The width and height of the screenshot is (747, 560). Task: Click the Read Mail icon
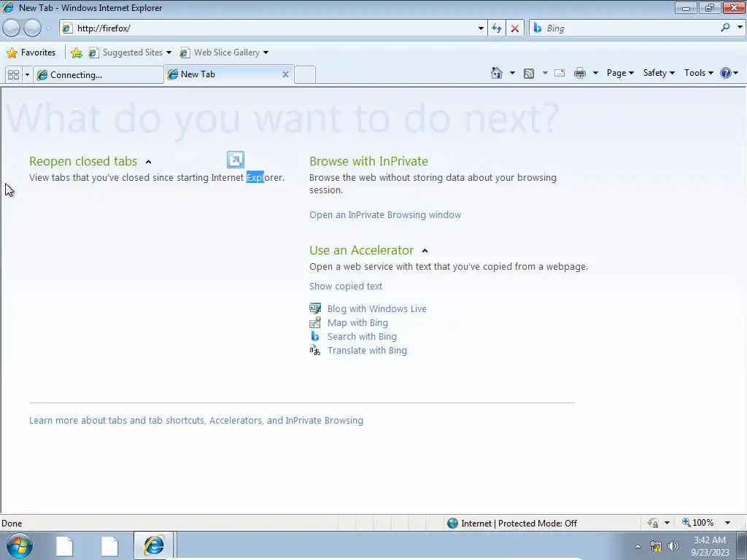(560, 73)
